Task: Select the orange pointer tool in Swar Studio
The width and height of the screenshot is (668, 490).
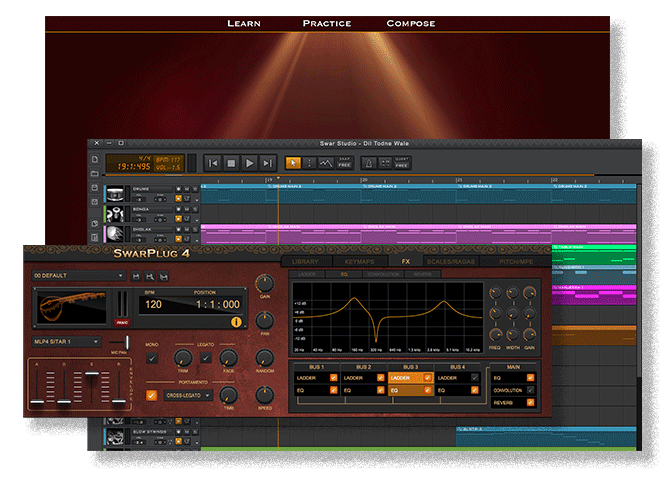Action: (293, 163)
